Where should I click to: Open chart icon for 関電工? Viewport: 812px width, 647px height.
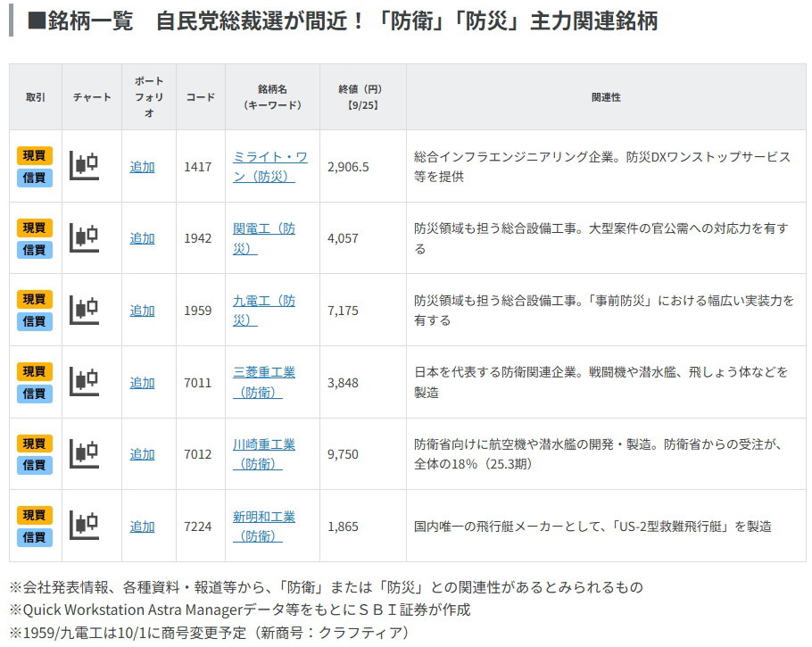tap(85, 238)
